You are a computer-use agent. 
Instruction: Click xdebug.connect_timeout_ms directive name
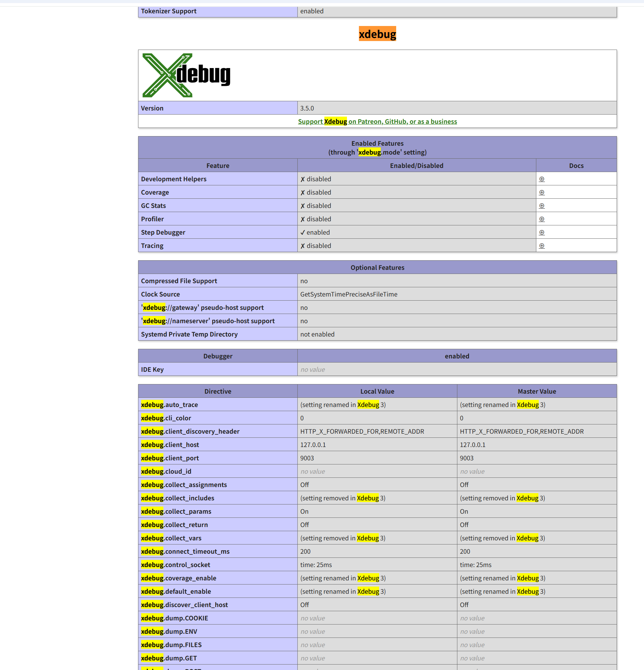coord(185,551)
